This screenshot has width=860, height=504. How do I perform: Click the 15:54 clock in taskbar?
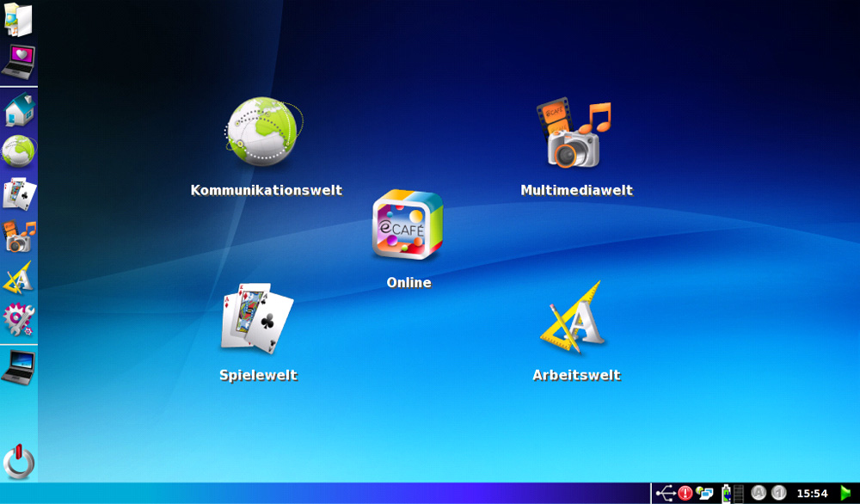point(812,494)
